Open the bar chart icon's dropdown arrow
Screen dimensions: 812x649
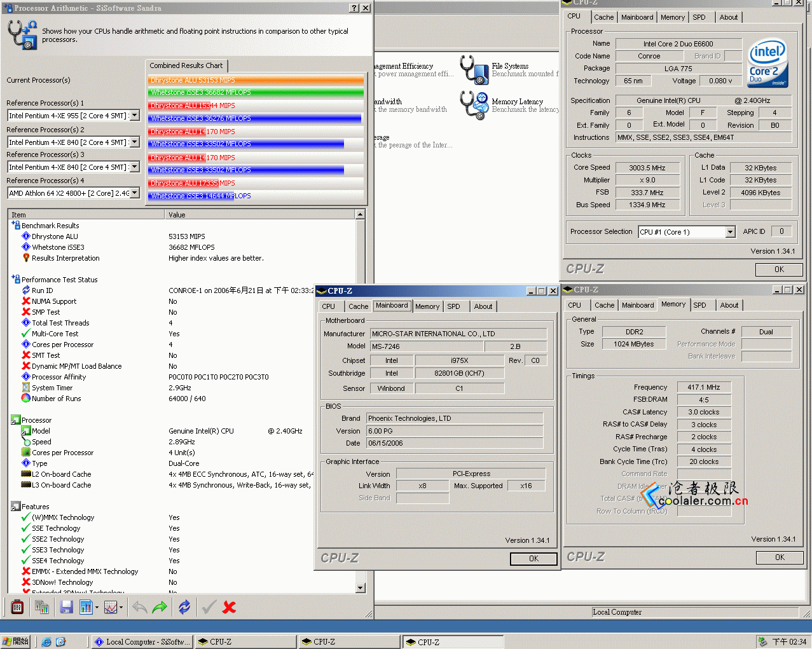(x=97, y=608)
